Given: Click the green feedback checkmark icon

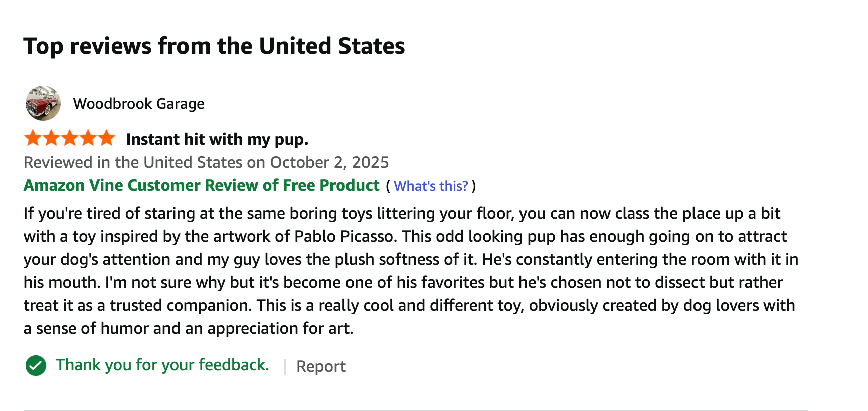Looking at the screenshot, I should coord(36,366).
